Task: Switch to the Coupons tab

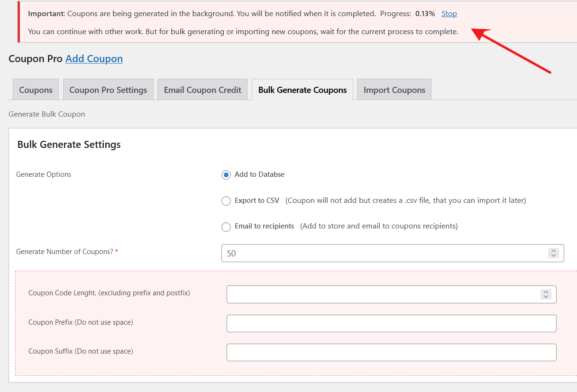Action: point(36,90)
